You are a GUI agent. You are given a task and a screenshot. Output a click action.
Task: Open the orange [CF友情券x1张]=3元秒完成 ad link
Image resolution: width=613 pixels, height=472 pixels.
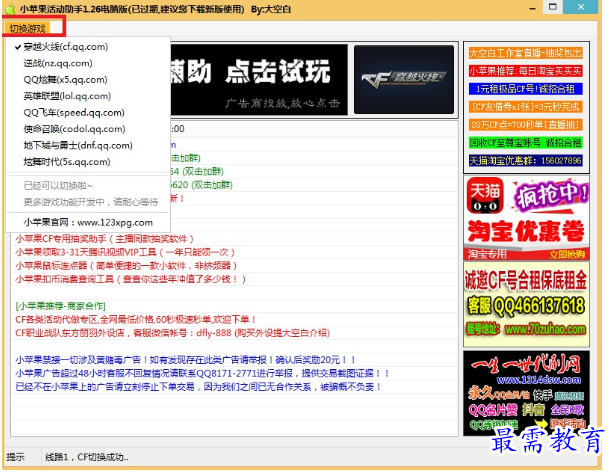point(525,107)
